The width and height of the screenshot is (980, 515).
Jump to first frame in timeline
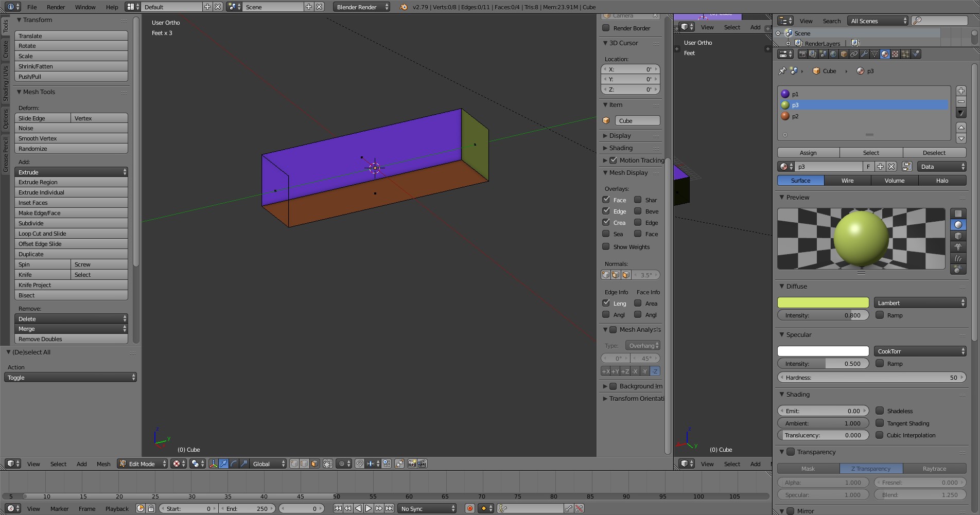coord(338,508)
